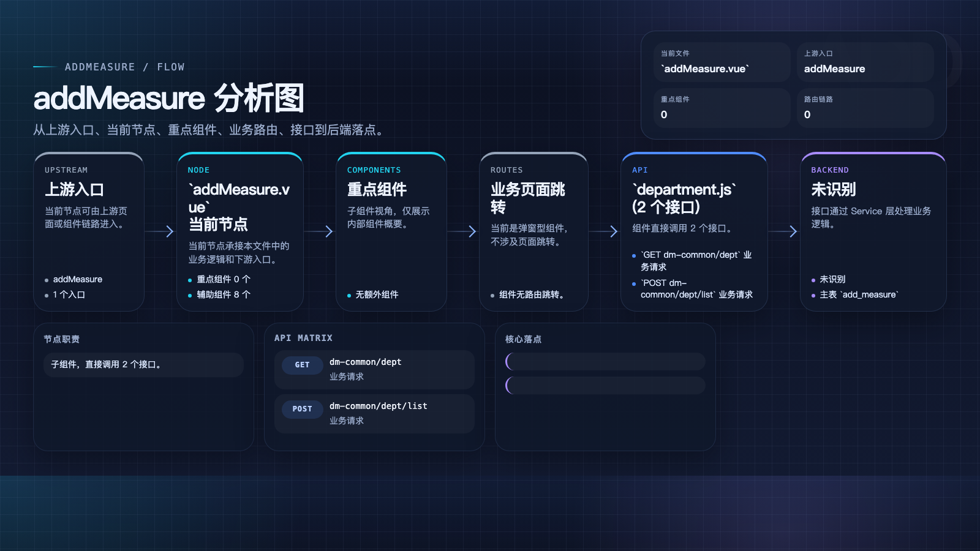
Task: Open the UPSTREAM 上游入口 flow card
Action: tap(89, 231)
